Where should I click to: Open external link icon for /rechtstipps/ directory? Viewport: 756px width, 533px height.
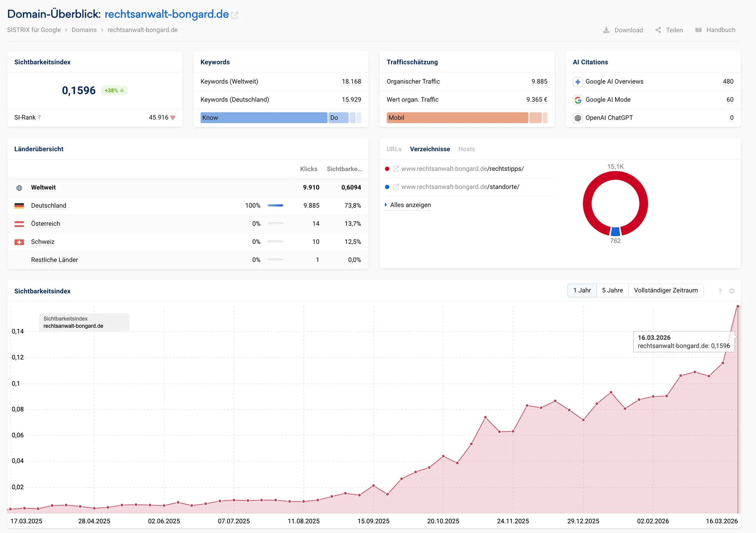coord(396,169)
